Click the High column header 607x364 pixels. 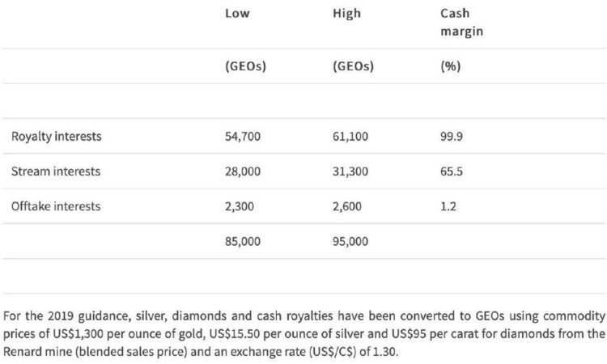[x=346, y=14]
